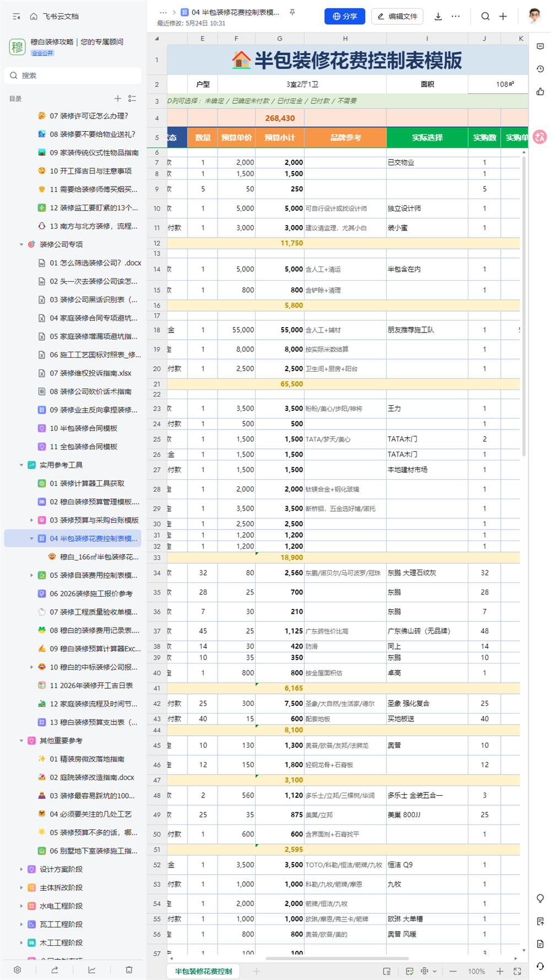Viewport: 551px width, 980px height.
Task: Focus the 搜索 search field
Action: [x=73, y=76]
